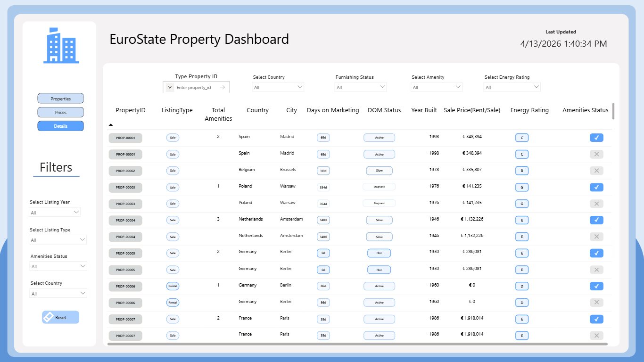Click the grey X icon for PROP-00003
The width and height of the screenshot is (644, 362).
(x=596, y=204)
